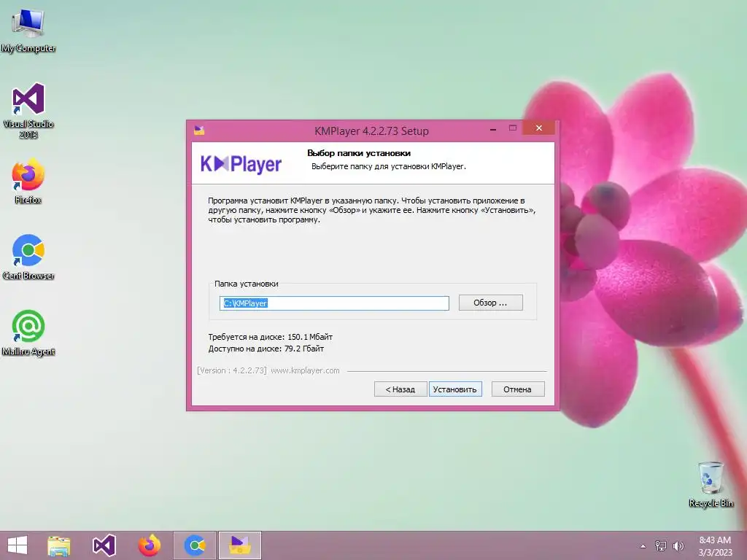Open the network tray icon
This screenshot has width=747, height=560.
[x=661, y=545]
